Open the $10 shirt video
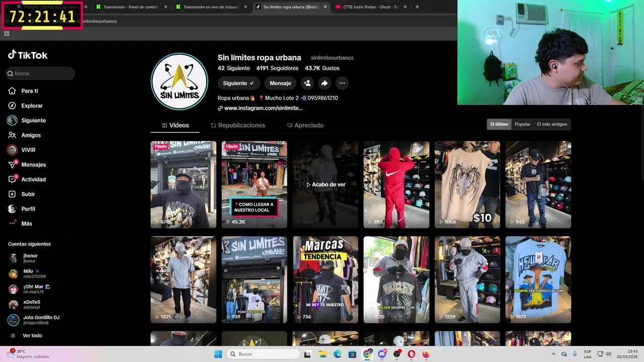The height and width of the screenshot is (362, 644). tap(467, 185)
